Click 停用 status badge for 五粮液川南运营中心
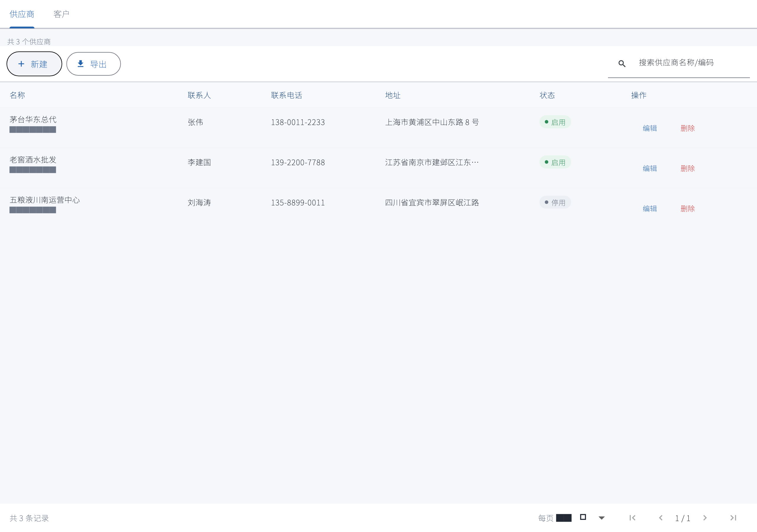This screenshot has height=532, width=757. pos(555,202)
